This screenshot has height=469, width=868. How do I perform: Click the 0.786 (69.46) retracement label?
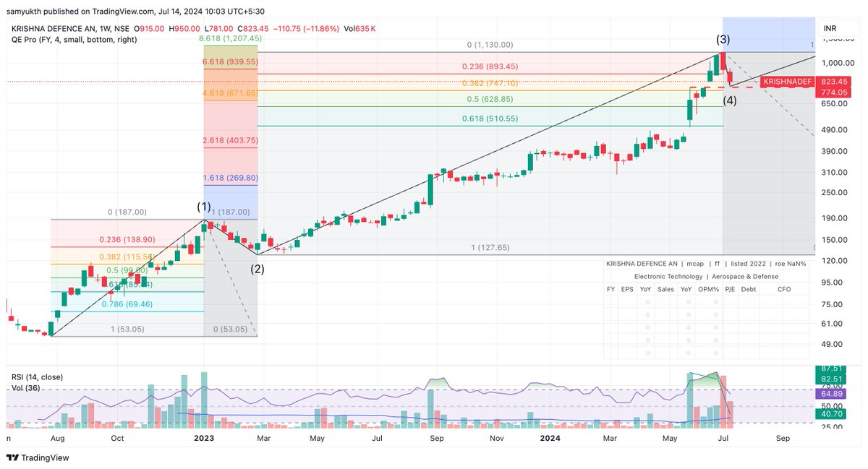127,306
